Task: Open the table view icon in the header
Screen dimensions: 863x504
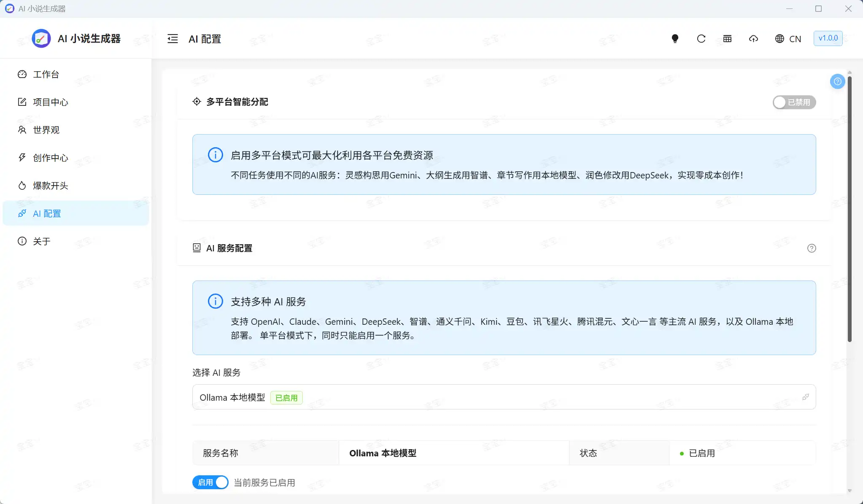Action: click(727, 38)
